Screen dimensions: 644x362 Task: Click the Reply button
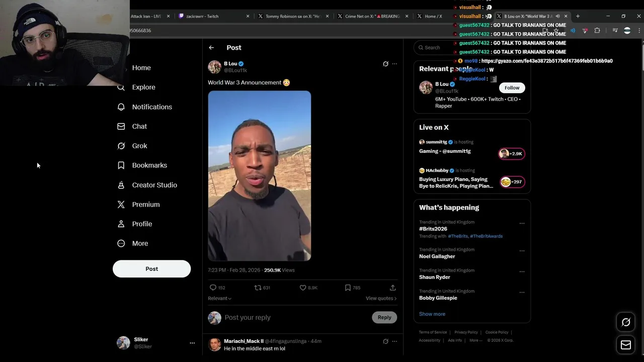coord(384,317)
